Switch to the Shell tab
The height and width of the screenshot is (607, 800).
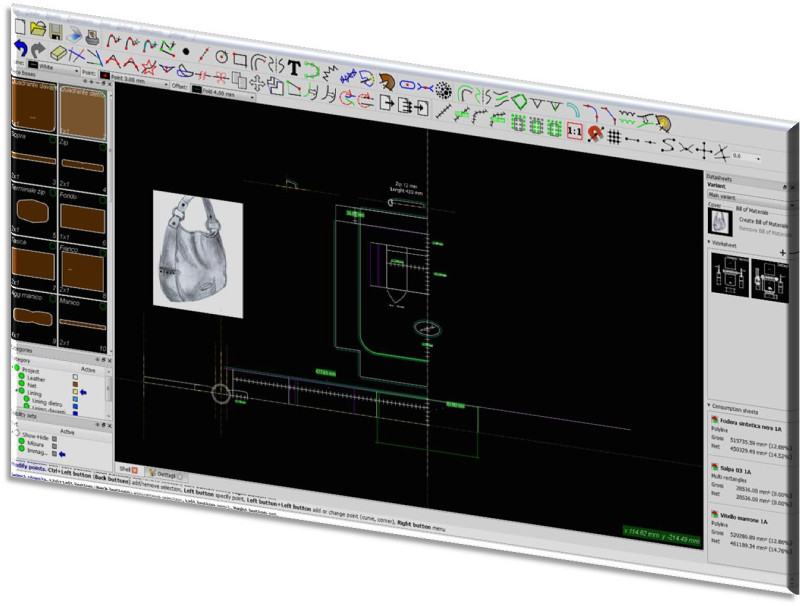tap(129, 469)
